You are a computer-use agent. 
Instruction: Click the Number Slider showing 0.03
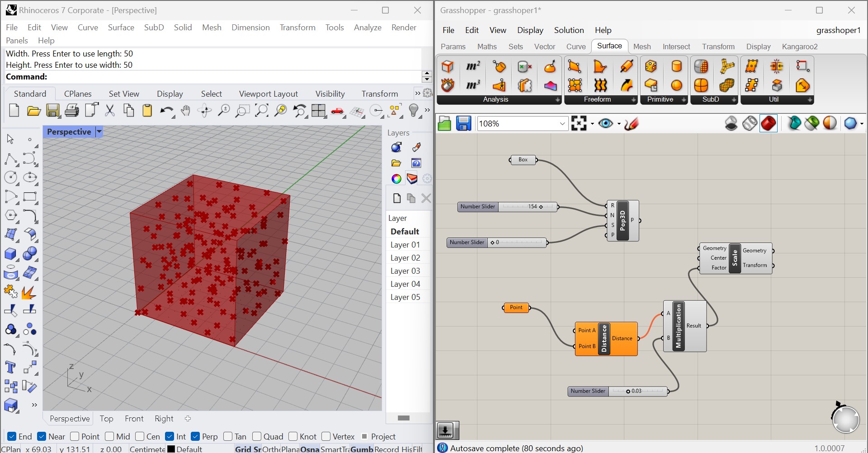618,391
